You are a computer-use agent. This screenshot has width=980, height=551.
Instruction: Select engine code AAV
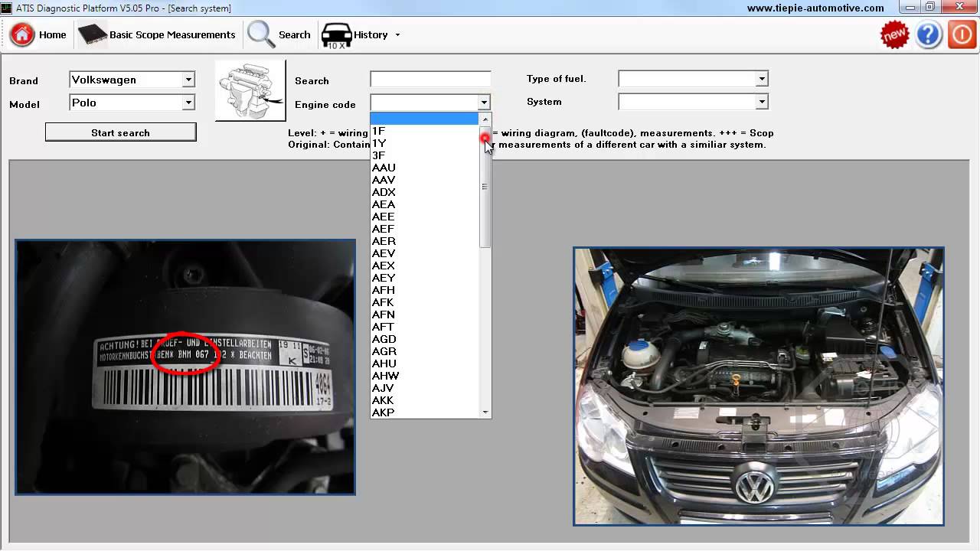click(425, 180)
